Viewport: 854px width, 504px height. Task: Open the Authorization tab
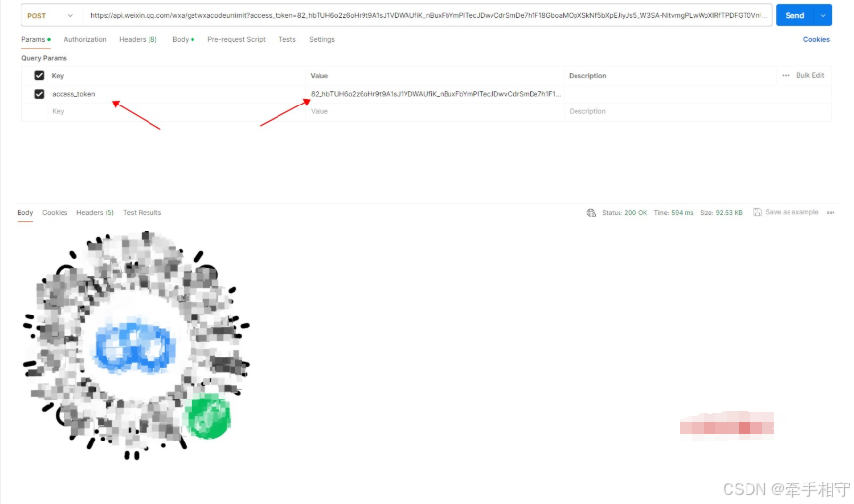tap(85, 40)
